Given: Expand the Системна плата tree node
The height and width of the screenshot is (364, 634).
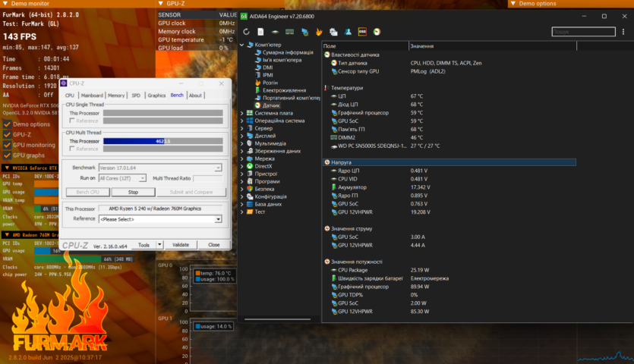Looking at the screenshot, I should coord(242,113).
